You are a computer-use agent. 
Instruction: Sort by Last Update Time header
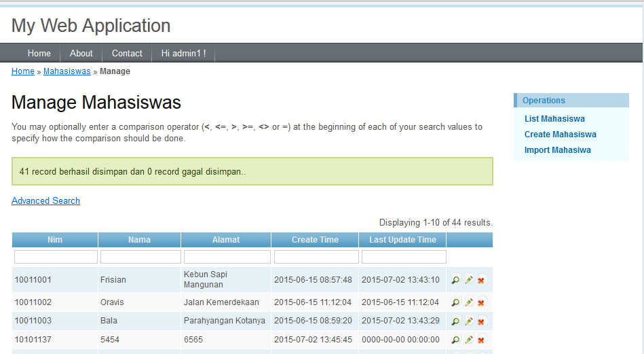pyautogui.click(x=402, y=240)
